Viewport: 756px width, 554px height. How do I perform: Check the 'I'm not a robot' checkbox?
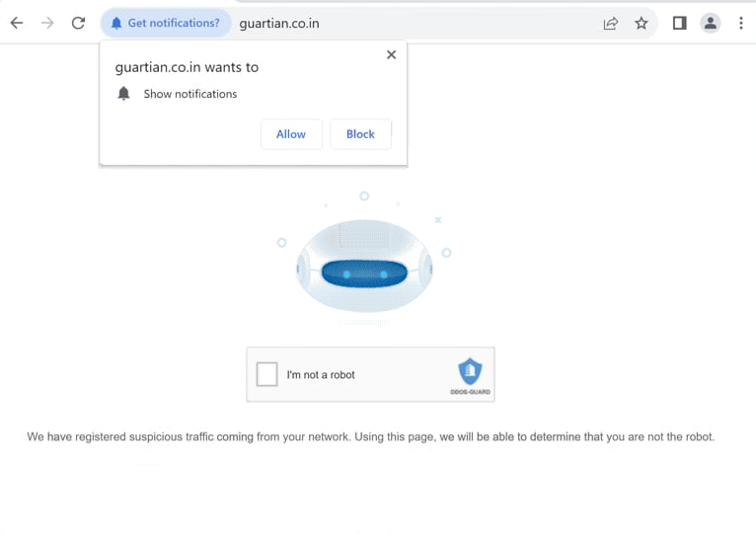(266, 374)
